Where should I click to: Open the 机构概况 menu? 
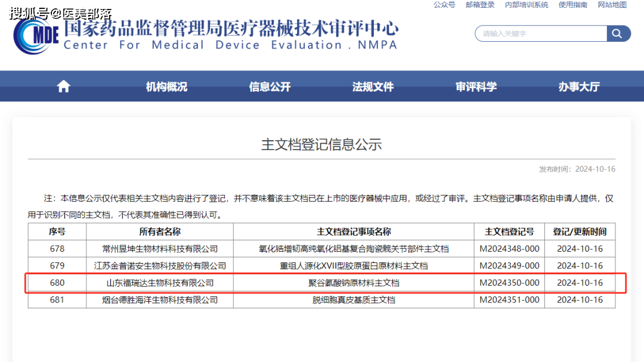(x=166, y=86)
